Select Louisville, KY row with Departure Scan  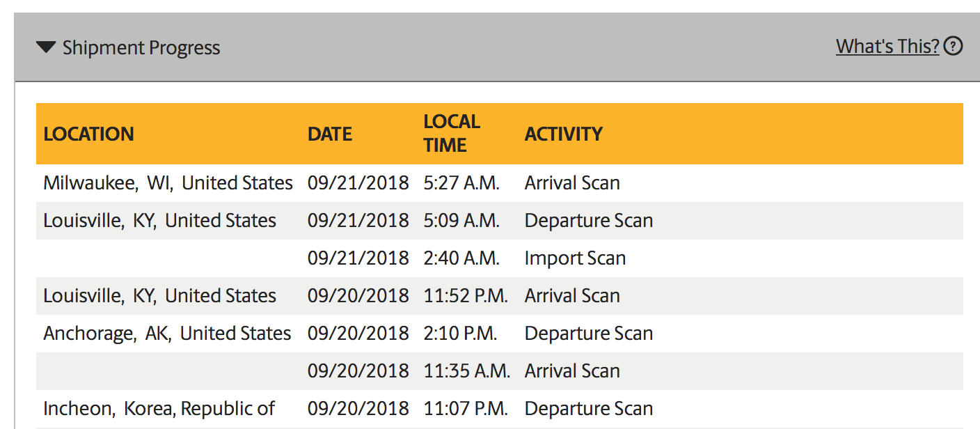point(159,221)
